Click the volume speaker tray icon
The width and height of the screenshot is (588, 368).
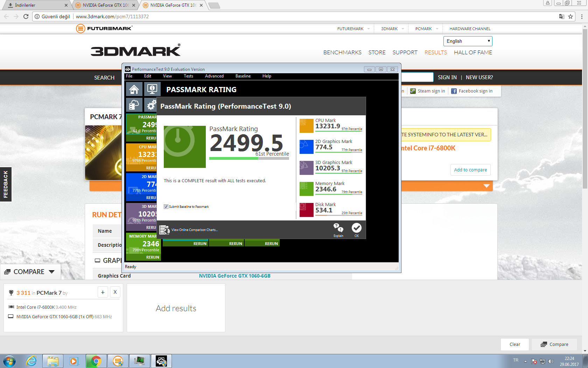pyautogui.click(x=551, y=361)
